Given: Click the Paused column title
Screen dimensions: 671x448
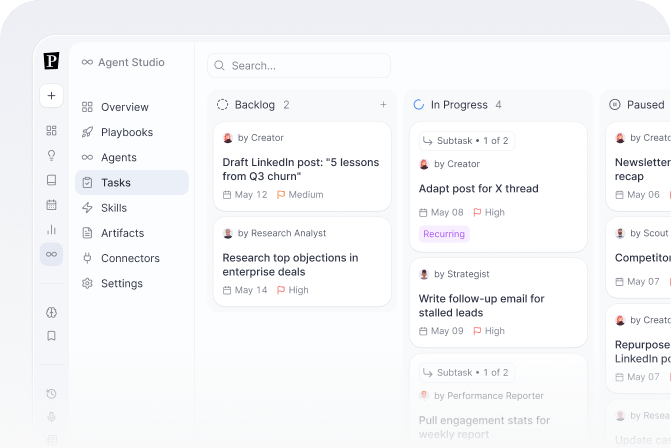Looking at the screenshot, I should click(646, 105).
